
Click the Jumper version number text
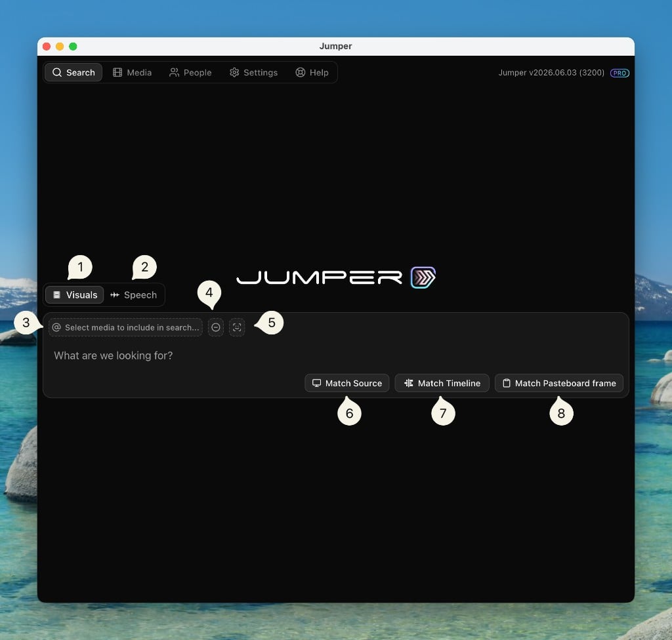[x=551, y=72]
